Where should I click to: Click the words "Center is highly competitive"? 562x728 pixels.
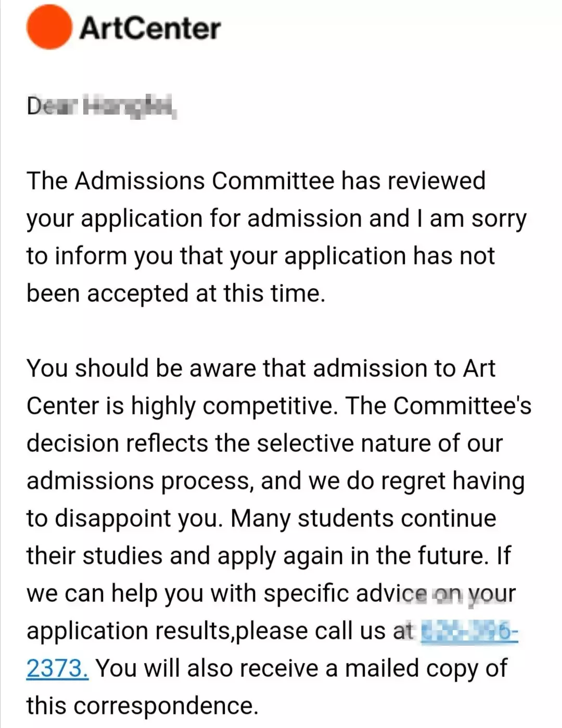(180, 406)
